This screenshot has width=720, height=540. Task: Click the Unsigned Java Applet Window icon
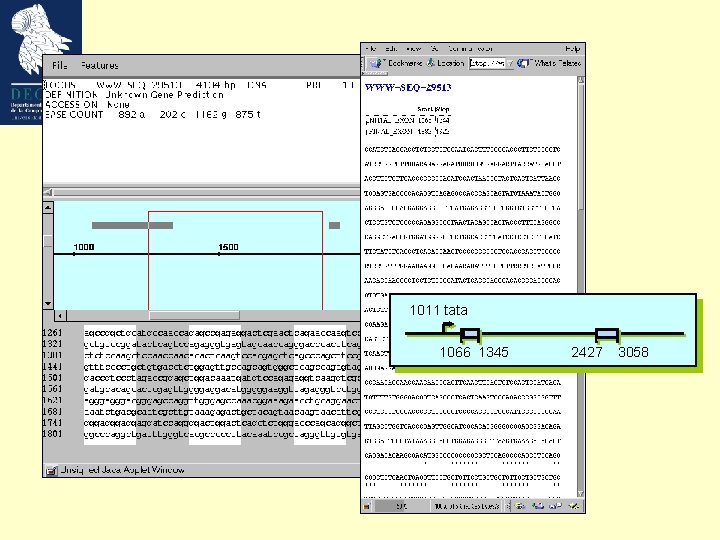point(51,470)
